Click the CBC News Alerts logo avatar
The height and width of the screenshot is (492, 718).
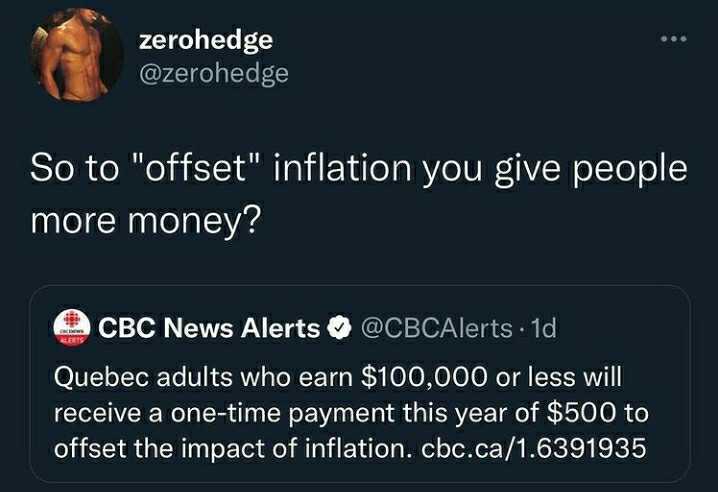pyautogui.click(x=71, y=328)
